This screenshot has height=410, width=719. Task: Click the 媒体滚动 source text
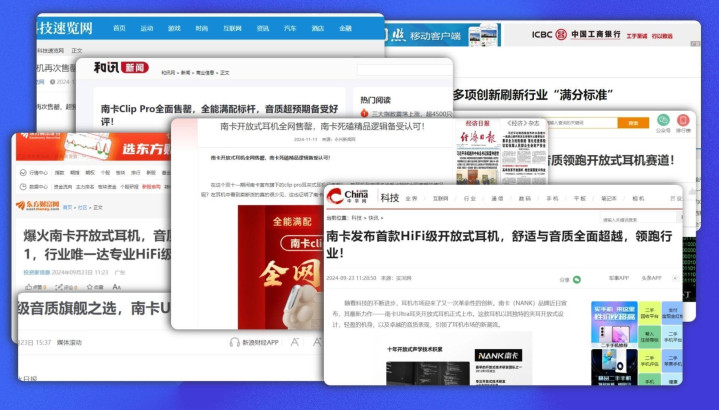[69, 343]
